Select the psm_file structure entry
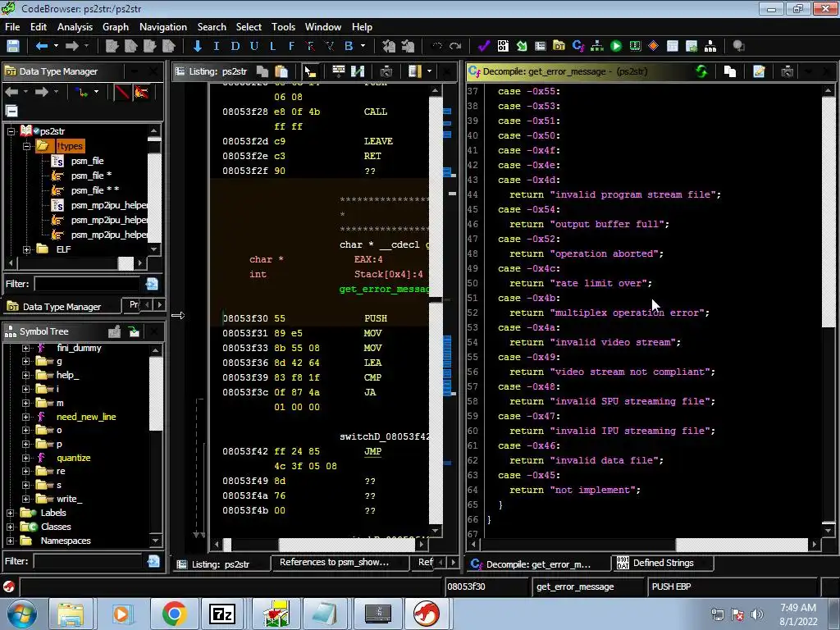Viewport: 840px width, 630px height. click(x=87, y=161)
